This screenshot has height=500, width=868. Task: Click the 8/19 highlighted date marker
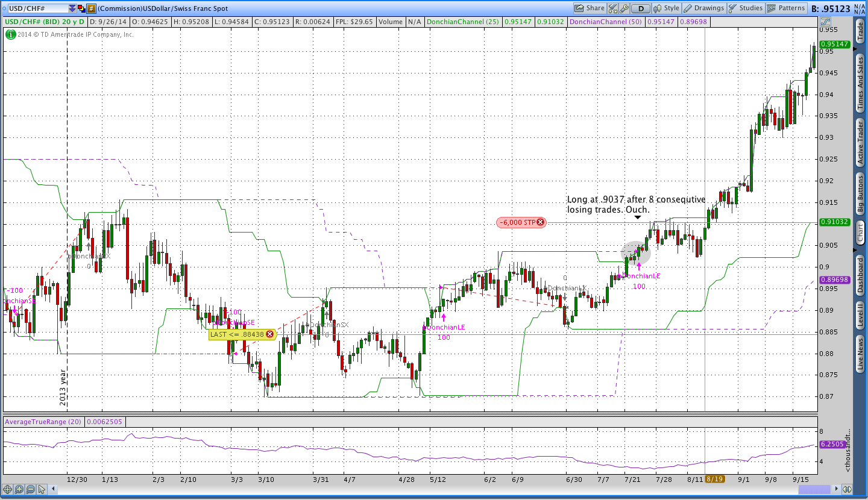click(715, 479)
